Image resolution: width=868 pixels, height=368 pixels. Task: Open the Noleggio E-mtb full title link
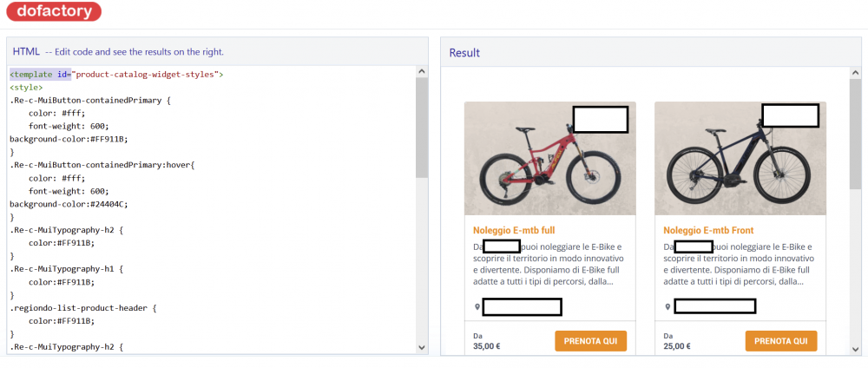click(514, 231)
